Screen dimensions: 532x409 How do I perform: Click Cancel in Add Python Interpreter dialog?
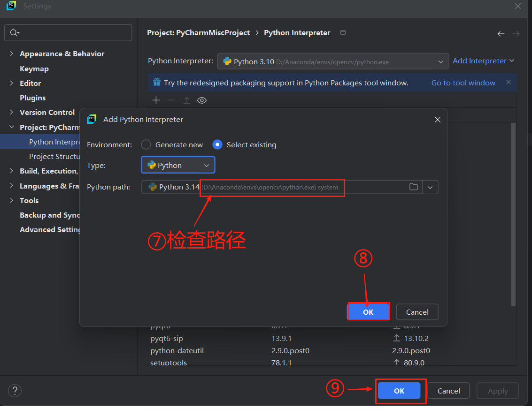tap(417, 312)
